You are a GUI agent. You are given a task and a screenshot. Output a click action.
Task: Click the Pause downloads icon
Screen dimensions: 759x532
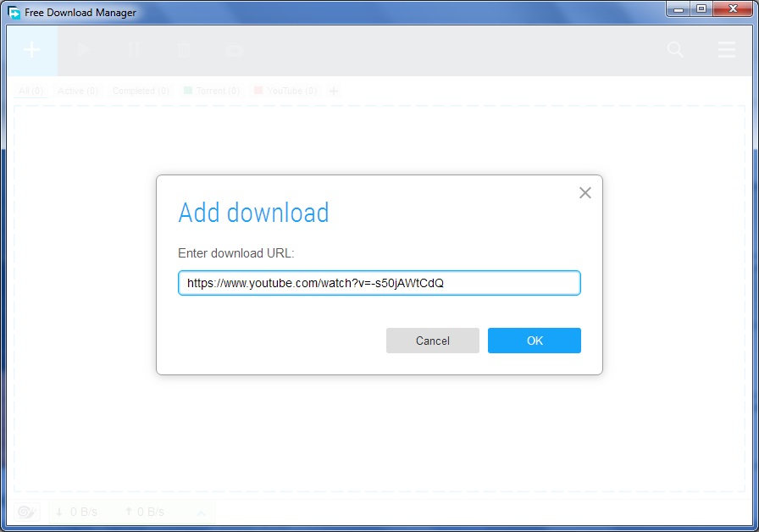tap(133, 50)
